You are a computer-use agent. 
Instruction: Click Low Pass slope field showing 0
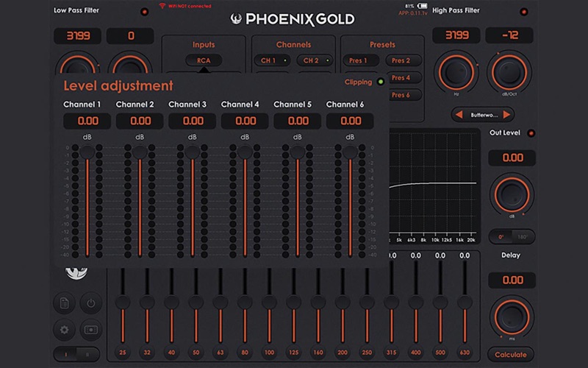(130, 35)
